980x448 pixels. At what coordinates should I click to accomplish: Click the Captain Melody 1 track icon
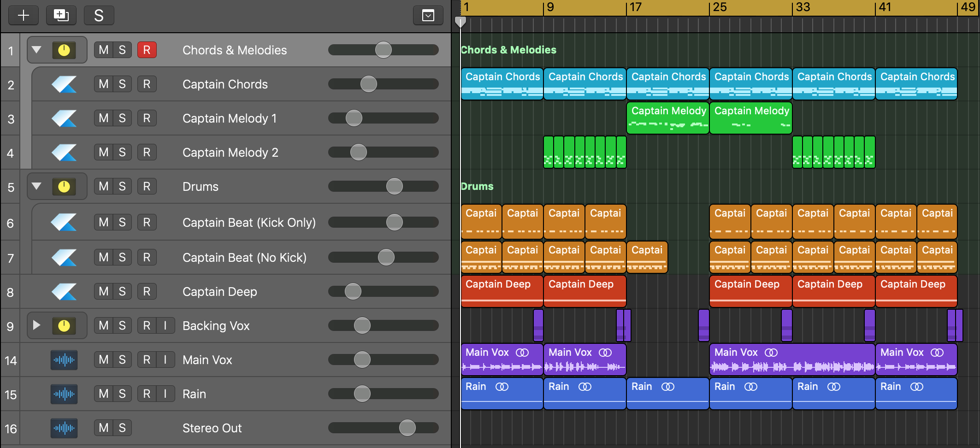click(64, 118)
